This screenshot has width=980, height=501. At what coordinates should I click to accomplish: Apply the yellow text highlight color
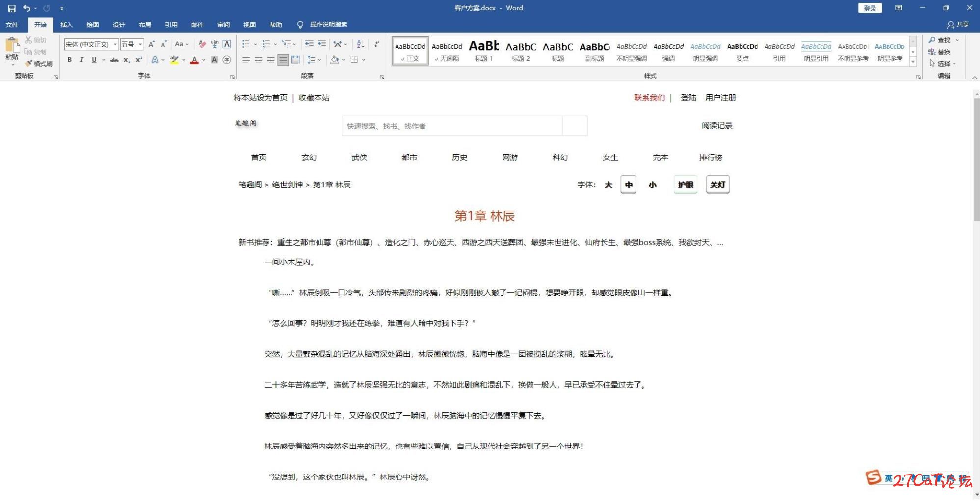point(174,60)
